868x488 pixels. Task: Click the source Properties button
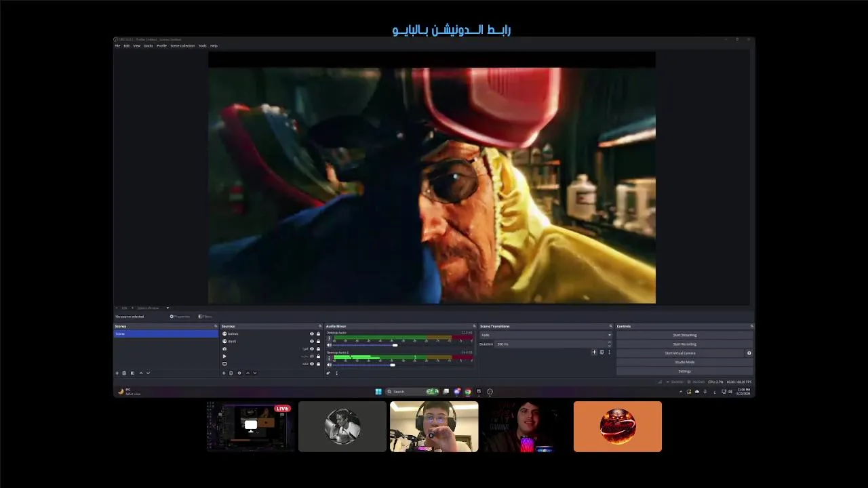(x=180, y=317)
